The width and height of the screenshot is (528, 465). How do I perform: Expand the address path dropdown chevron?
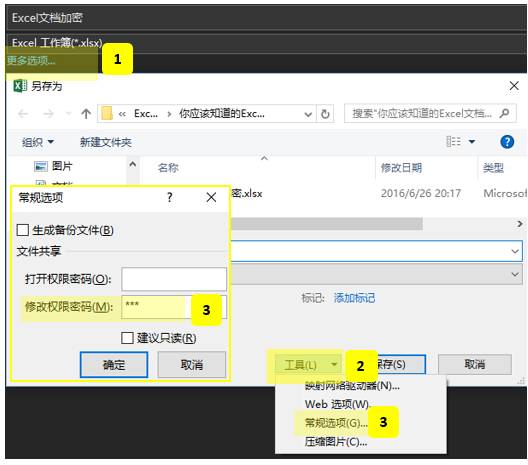point(308,114)
